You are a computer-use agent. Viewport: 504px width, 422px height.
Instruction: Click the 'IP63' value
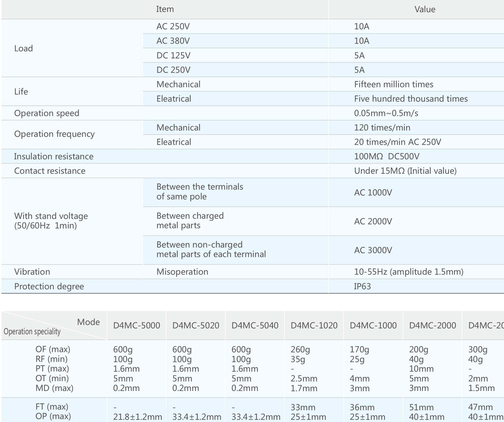pyautogui.click(x=362, y=286)
